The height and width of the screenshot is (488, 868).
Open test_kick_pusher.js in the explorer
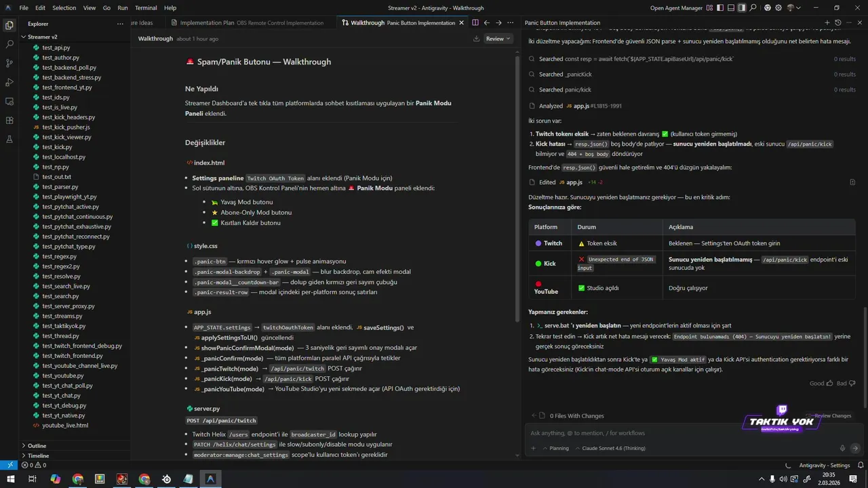tap(66, 127)
